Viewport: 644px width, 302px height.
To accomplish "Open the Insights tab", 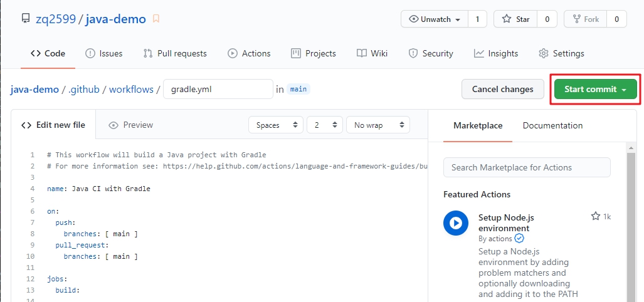I will click(496, 53).
